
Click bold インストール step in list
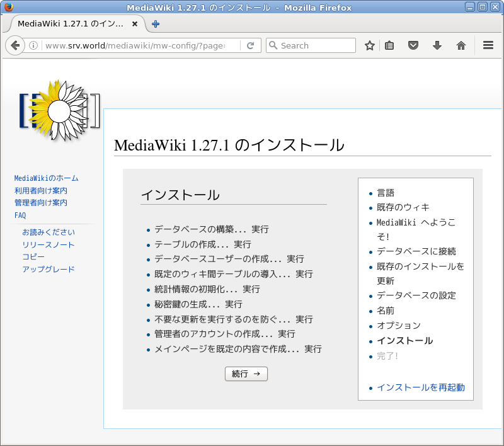[404, 341]
